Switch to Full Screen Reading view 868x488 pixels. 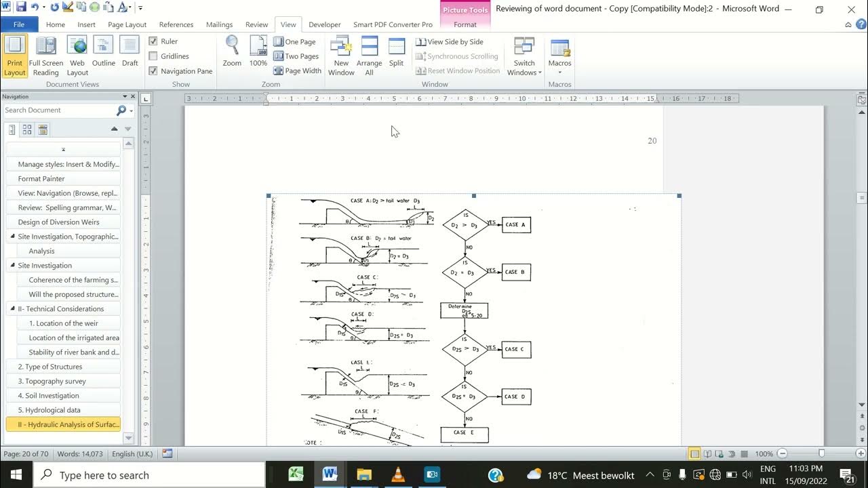click(45, 56)
